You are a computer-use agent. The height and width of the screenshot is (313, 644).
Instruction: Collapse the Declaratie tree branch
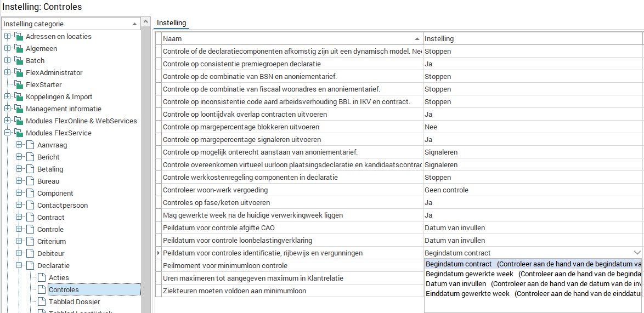tap(19, 266)
